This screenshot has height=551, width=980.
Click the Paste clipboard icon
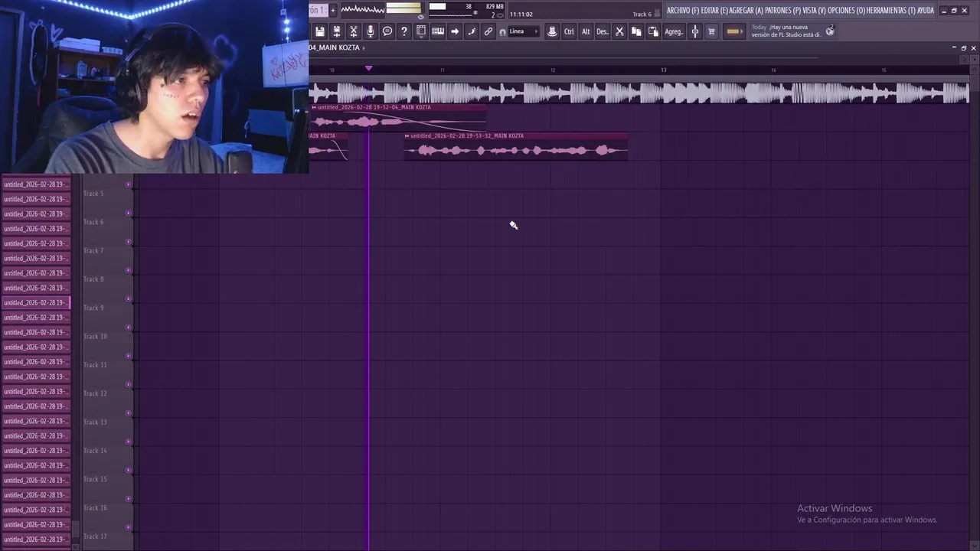pos(653,31)
